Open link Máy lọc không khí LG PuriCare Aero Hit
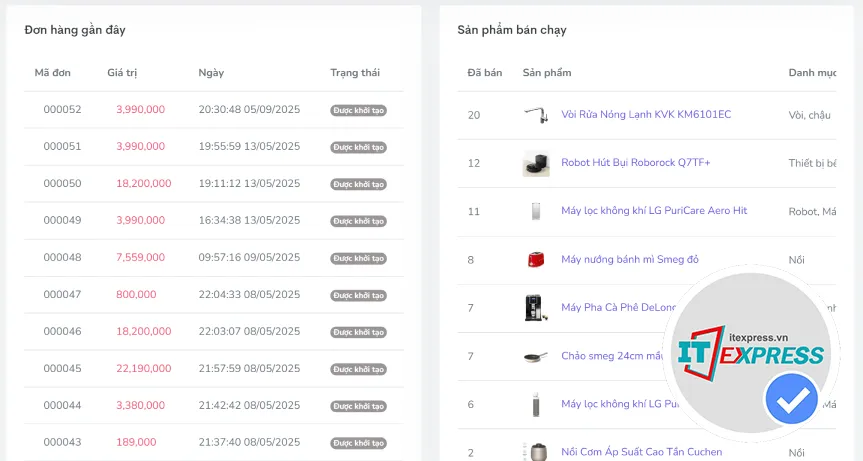863x461 pixels. [x=654, y=211]
